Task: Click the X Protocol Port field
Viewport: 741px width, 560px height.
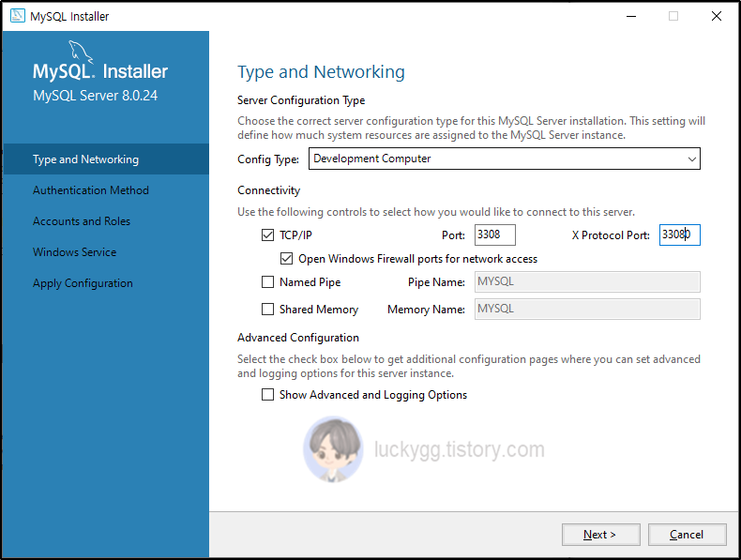Action: 680,235
